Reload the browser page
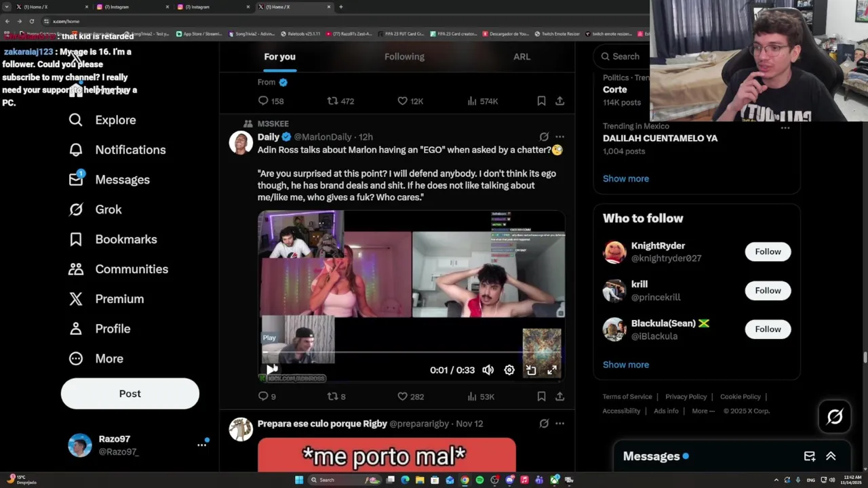The width and height of the screenshot is (868, 488). [x=31, y=21]
